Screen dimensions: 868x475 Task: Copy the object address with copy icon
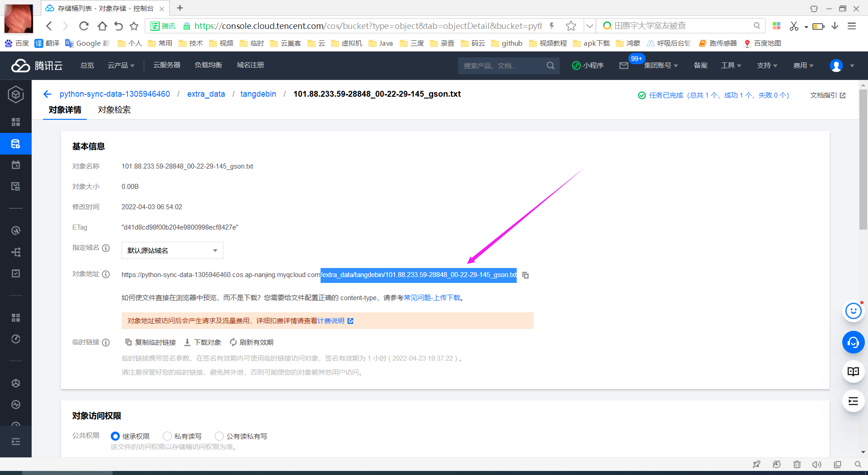coord(525,275)
